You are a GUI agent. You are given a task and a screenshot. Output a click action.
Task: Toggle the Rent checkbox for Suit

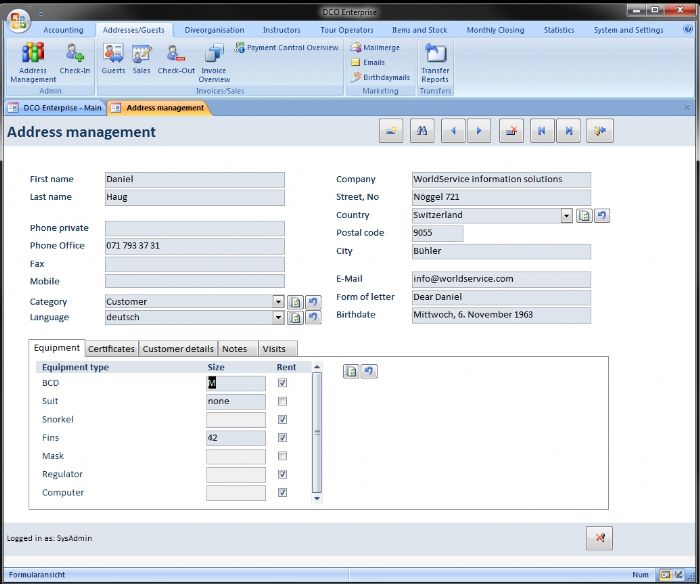[282, 401]
